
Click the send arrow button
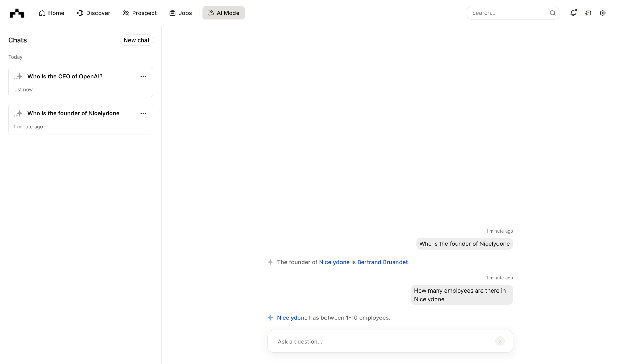(x=500, y=341)
